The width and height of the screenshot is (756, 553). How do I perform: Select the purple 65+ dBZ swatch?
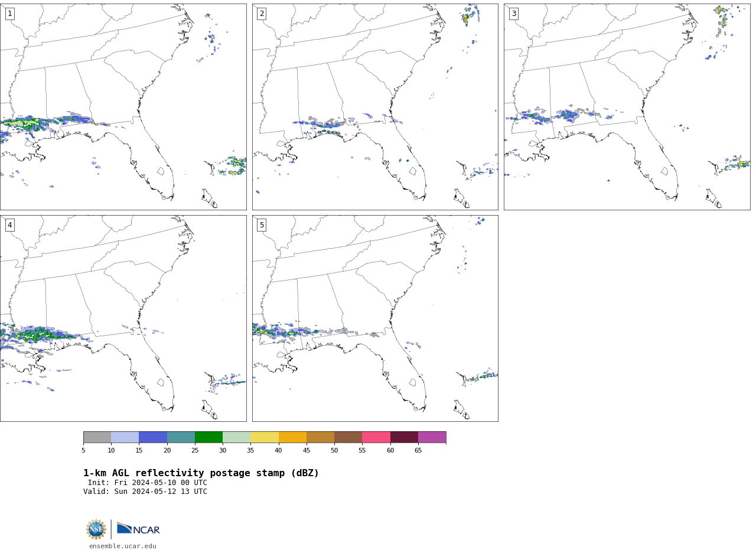432,437
